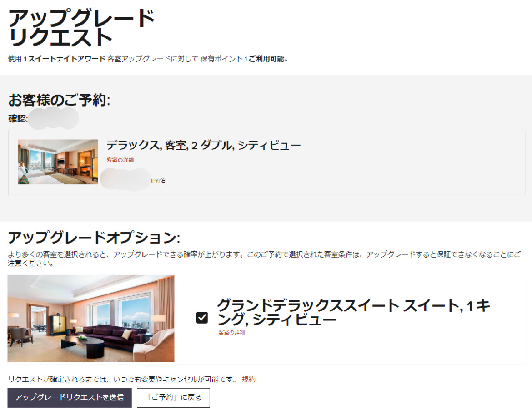Image resolution: width=532 pixels, height=411 pixels.
Task: Click the リクエストが確定されるまでは cancellation notice
Action: 123,379
